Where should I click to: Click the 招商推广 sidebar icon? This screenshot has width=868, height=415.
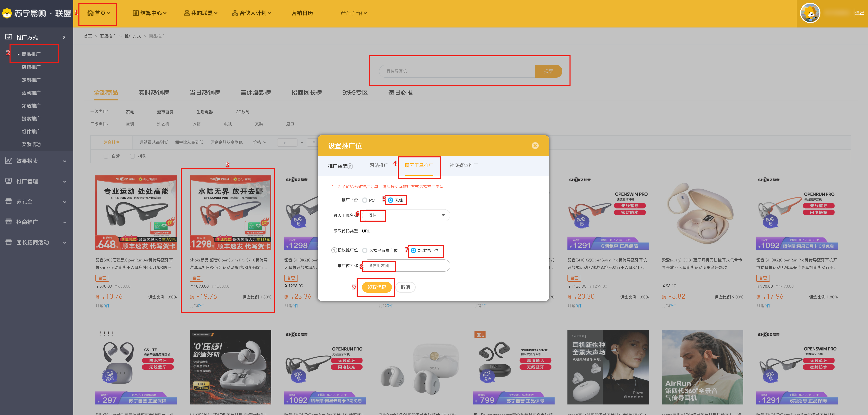[x=9, y=221]
